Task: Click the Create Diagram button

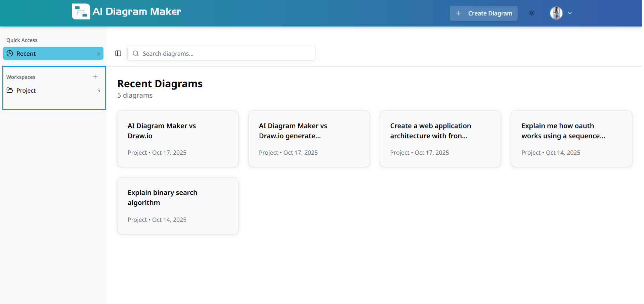Action: pyautogui.click(x=484, y=13)
